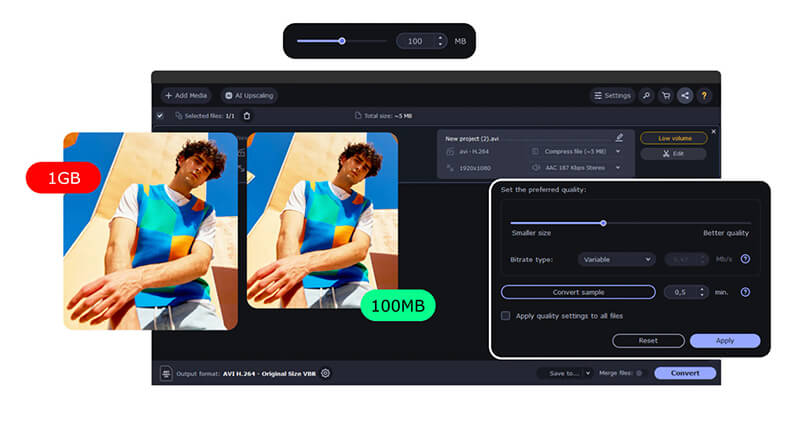Click the bitrate help question icon

click(745, 259)
